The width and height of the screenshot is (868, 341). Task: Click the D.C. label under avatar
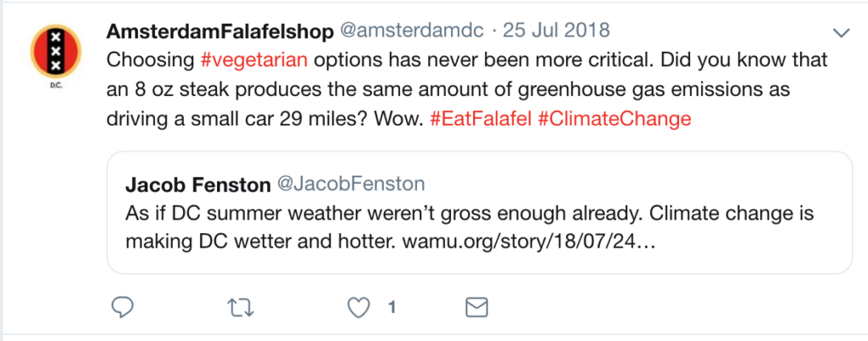pyautogui.click(x=55, y=87)
